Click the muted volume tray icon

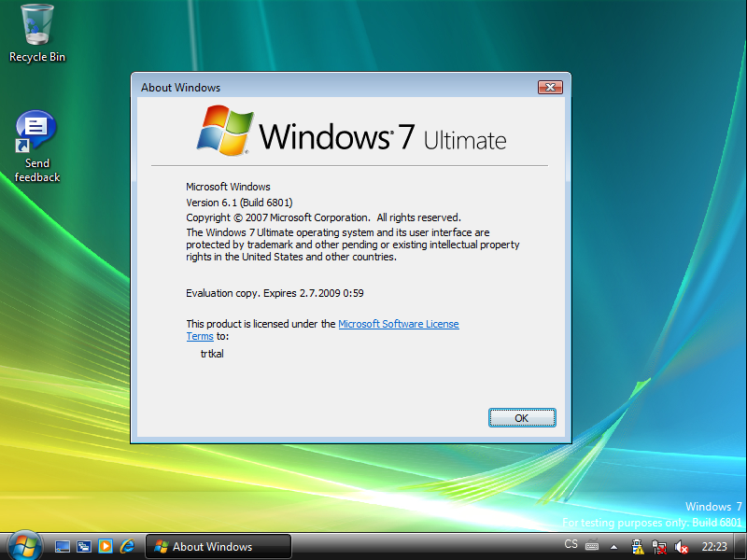pos(682,547)
